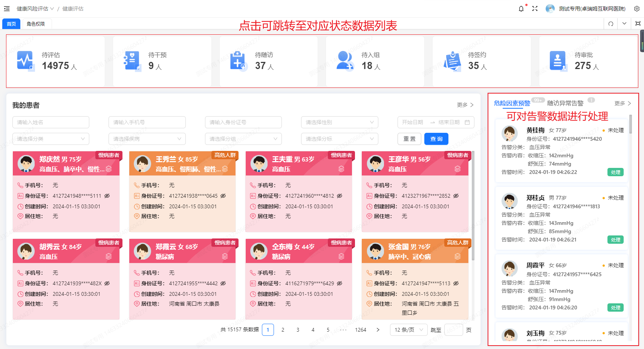Click 处理 for 周霞平's alert

point(615,307)
